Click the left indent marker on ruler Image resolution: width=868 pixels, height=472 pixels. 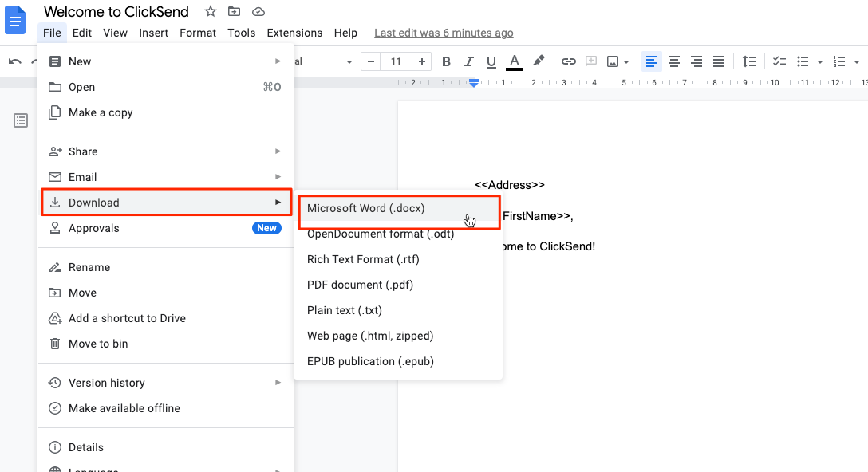click(474, 83)
